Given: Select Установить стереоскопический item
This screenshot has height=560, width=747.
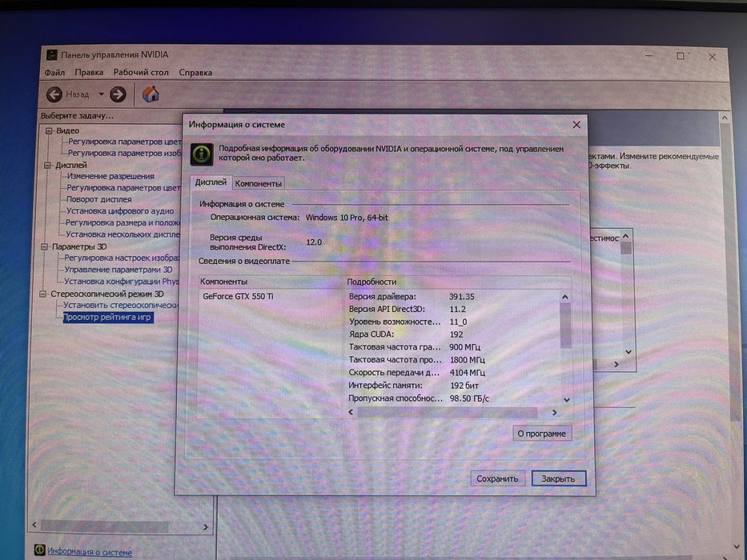Looking at the screenshot, I should click(x=121, y=306).
